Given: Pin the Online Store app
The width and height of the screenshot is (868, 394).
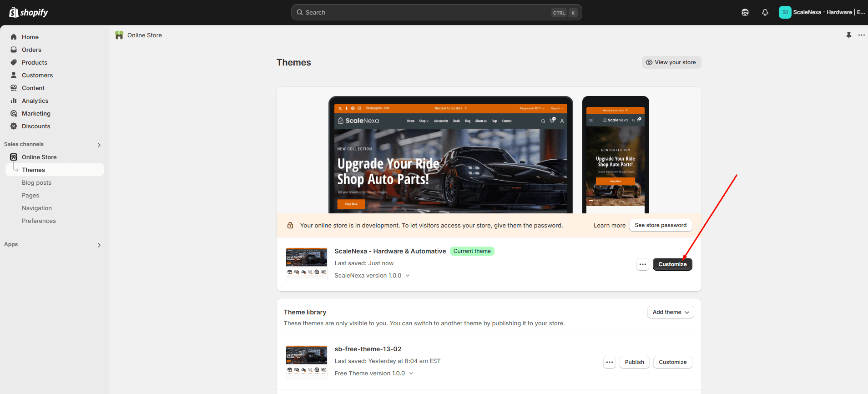Looking at the screenshot, I should coord(849,35).
